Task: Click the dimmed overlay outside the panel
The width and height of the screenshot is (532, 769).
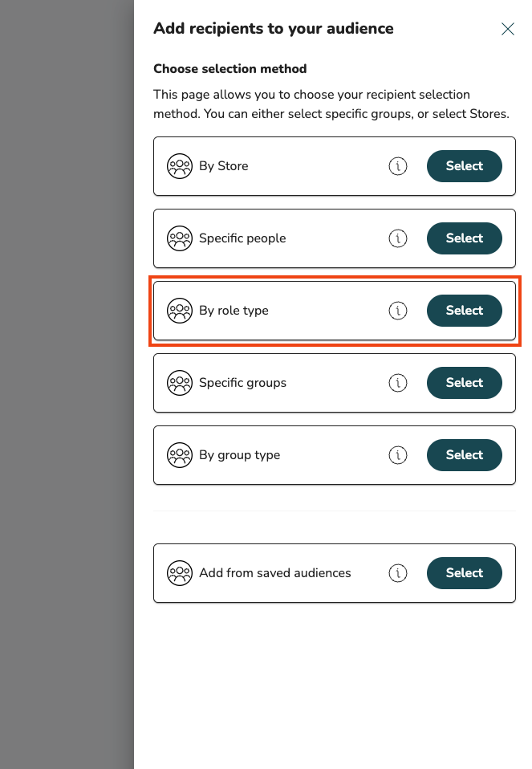Action: (x=66, y=385)
